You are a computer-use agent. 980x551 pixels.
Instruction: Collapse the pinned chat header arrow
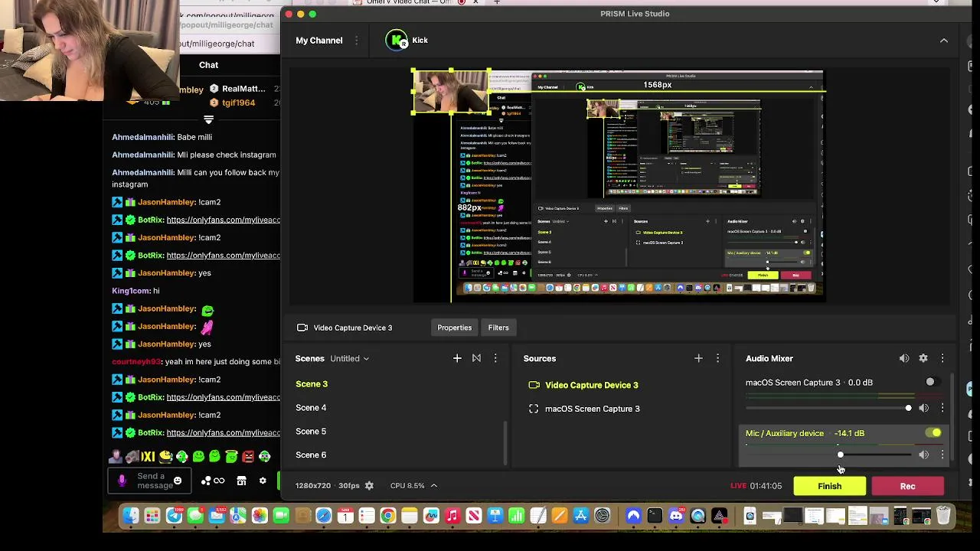click(x=208, y=119)
